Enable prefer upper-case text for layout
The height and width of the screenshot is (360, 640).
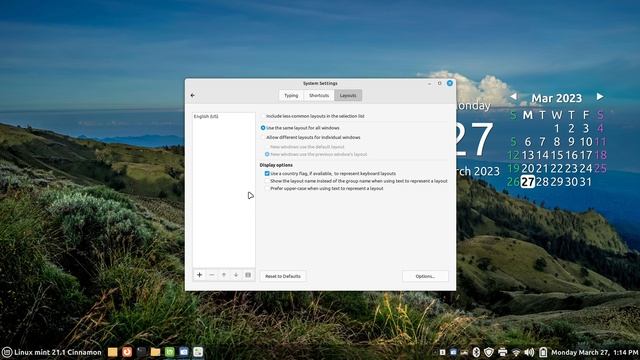click(x=267, y=189)
